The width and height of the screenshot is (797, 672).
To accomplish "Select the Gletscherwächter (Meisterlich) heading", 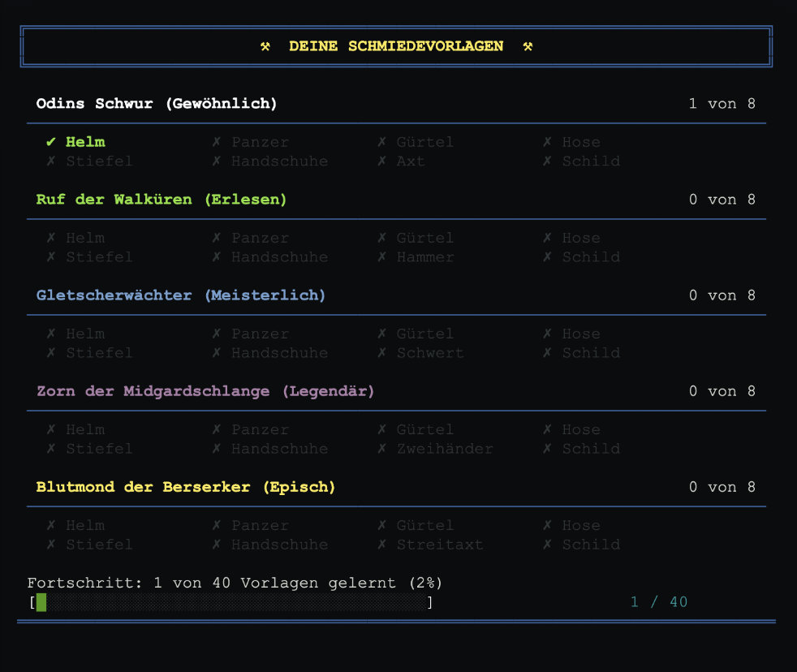I will point(181,295).
